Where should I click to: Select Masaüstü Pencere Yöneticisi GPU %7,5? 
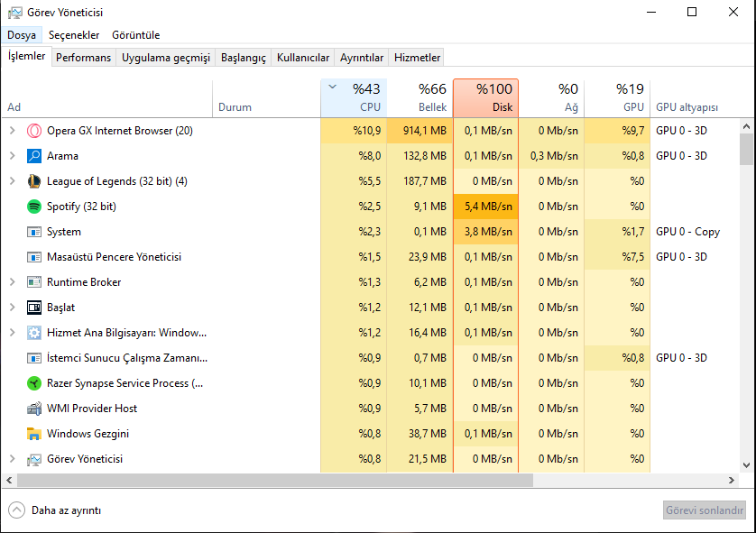[x=617, y=257]
